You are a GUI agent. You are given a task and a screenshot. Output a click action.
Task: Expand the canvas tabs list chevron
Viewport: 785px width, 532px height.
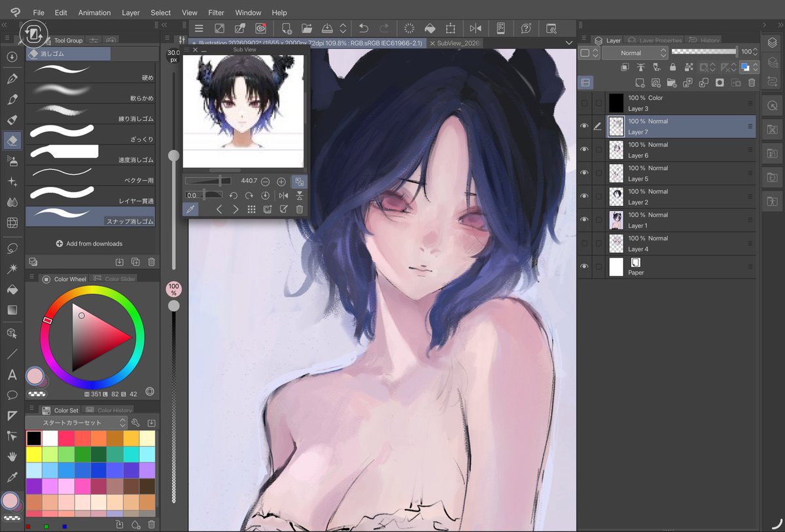click(x=568, y=42)
